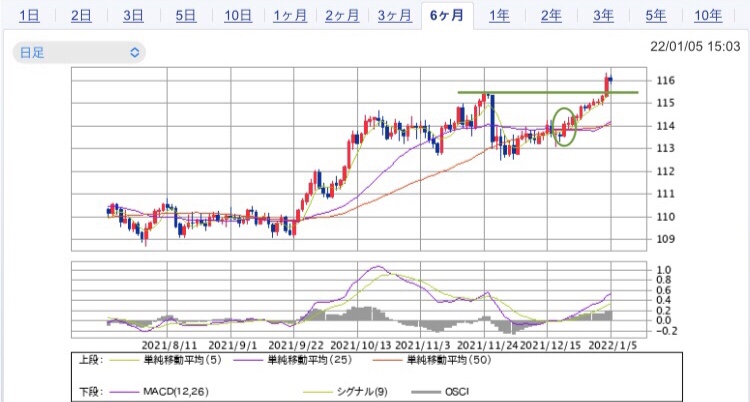Select the 10年 chart tab

[x=708, y=16]
